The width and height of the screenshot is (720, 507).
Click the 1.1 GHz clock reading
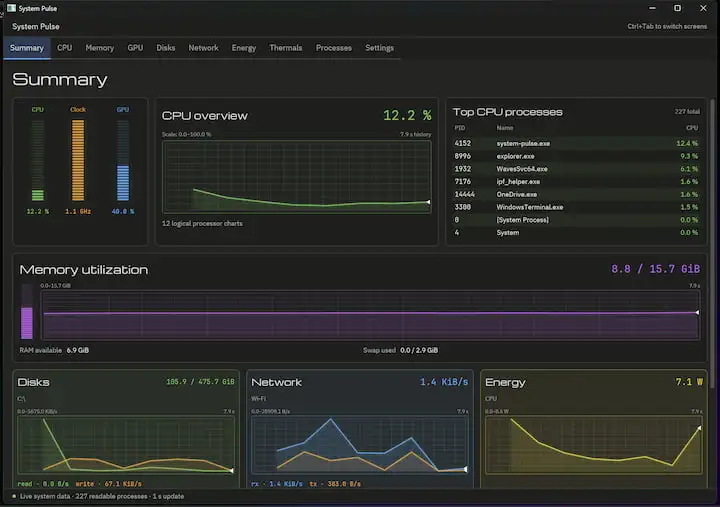click(78, 212)
